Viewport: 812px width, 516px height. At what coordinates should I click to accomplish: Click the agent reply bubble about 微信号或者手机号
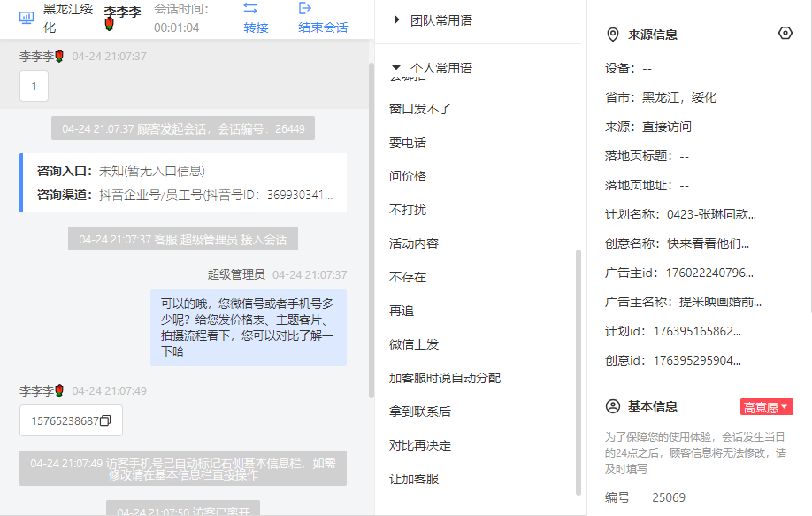tap(249, 327)
